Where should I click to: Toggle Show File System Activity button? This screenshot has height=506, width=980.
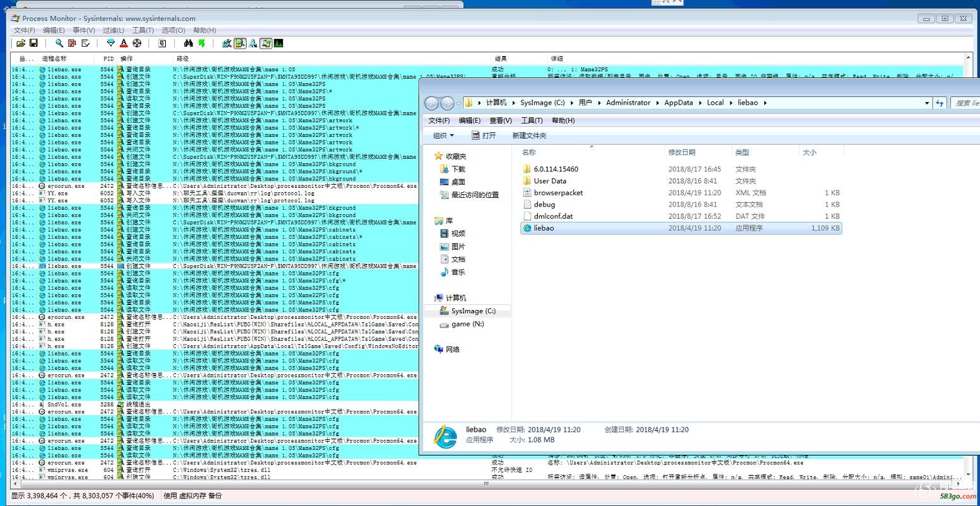(240, 43)
